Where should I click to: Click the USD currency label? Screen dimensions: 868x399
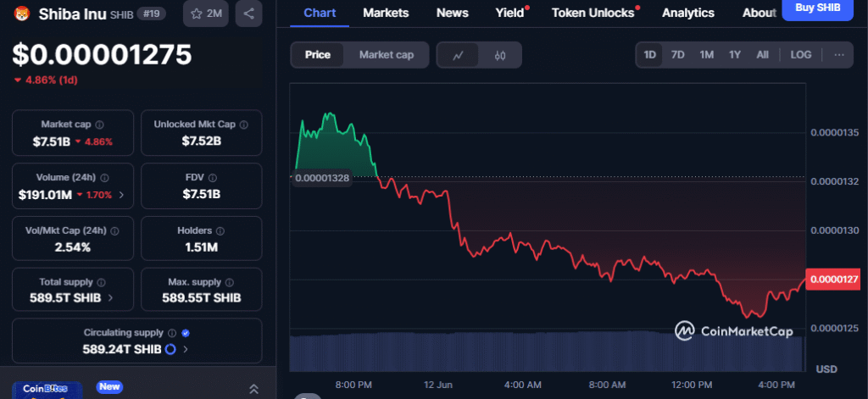point(827,369)
